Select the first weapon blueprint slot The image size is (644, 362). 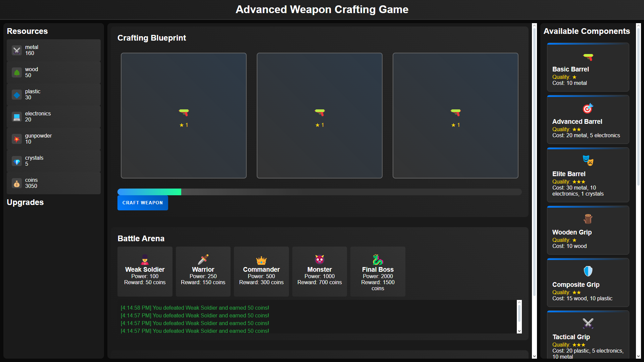pos(183,115)
